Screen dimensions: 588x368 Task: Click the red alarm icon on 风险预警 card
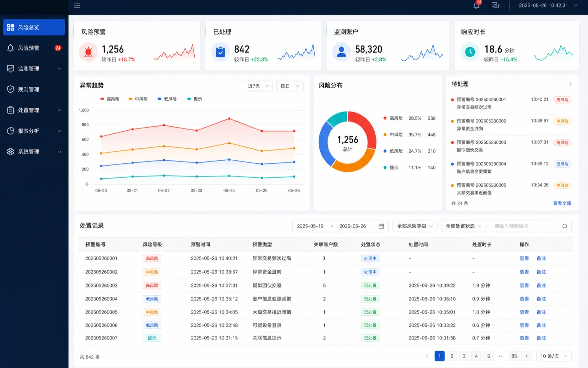(88, 52)
